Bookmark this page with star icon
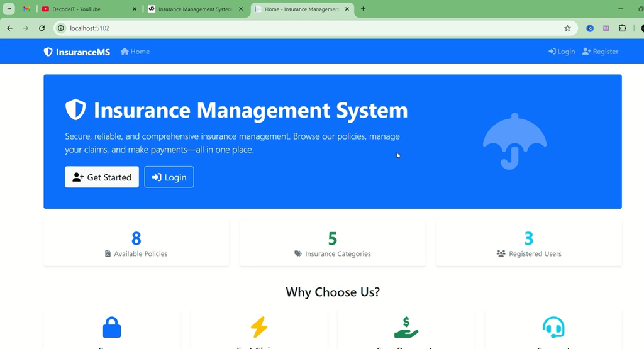This screenshot has height=349, width=644. click(567, 28)
